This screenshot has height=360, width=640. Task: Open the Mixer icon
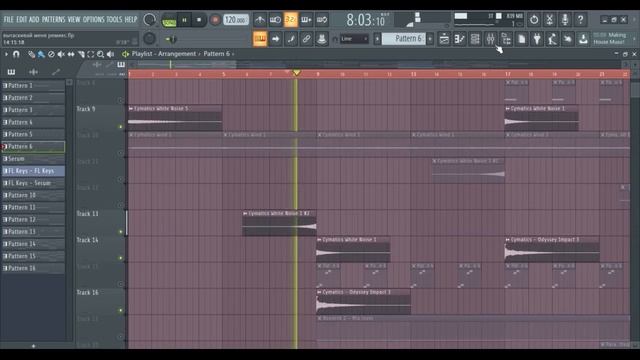[x=491, y=39]
